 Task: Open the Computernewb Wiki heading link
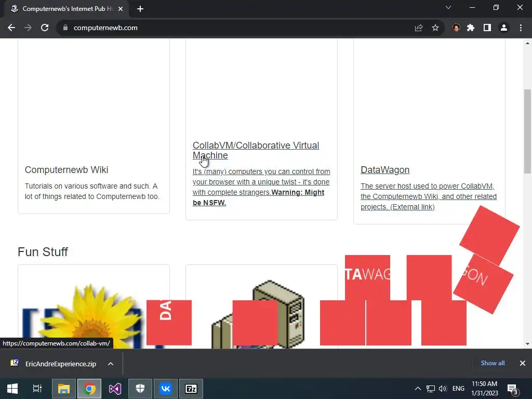[x=66, y=170]
